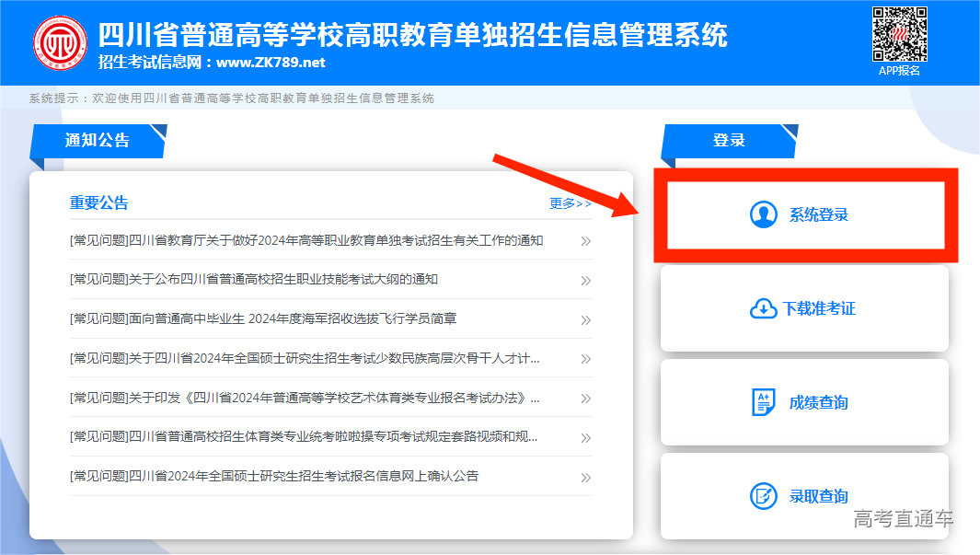Open notice about 体育类专业统考啦啦操

304,436
